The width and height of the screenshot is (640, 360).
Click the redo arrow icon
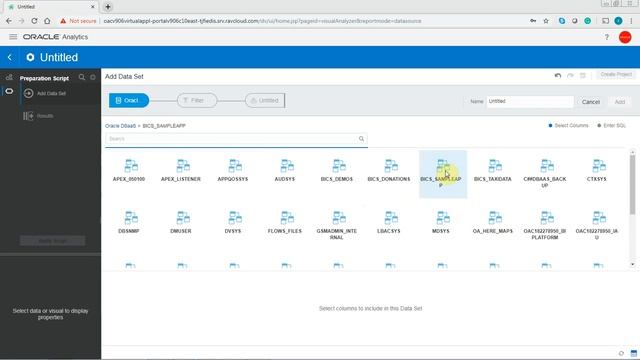pos(570,76)
